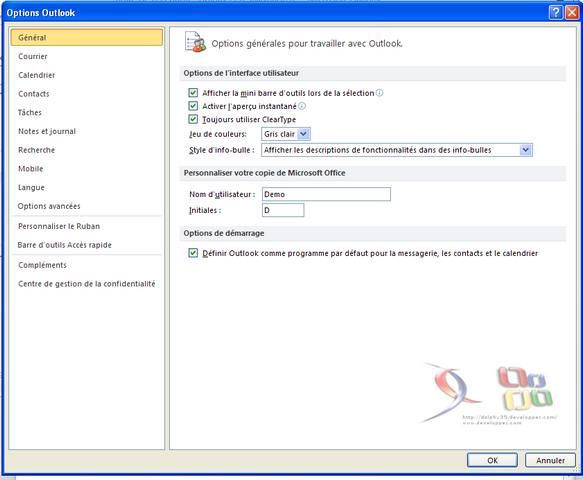Open Recherche options
This screenshot has height=480, width=583.
(x=87, y=150)
